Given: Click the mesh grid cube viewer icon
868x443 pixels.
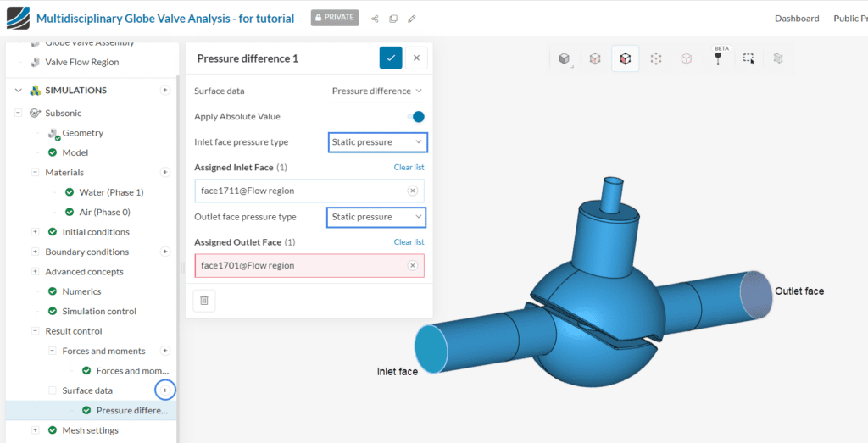Looking at the screenshot, I should click(778, 58).
